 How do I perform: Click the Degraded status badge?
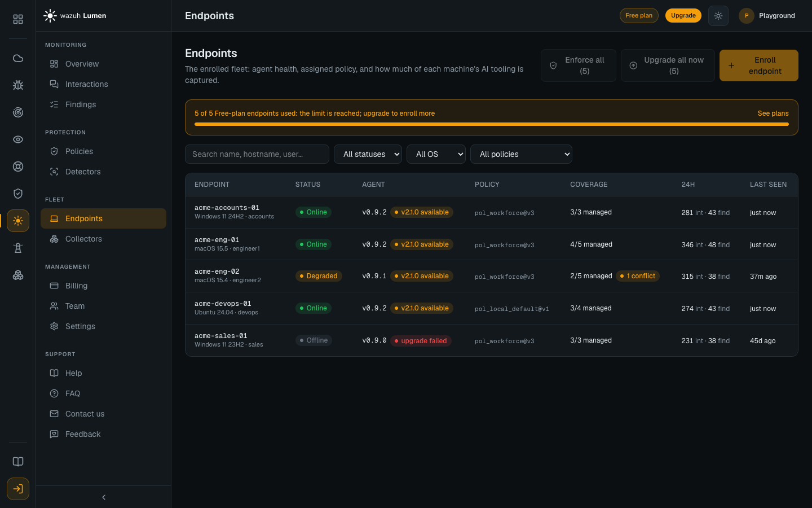click(x=319, y=276)
